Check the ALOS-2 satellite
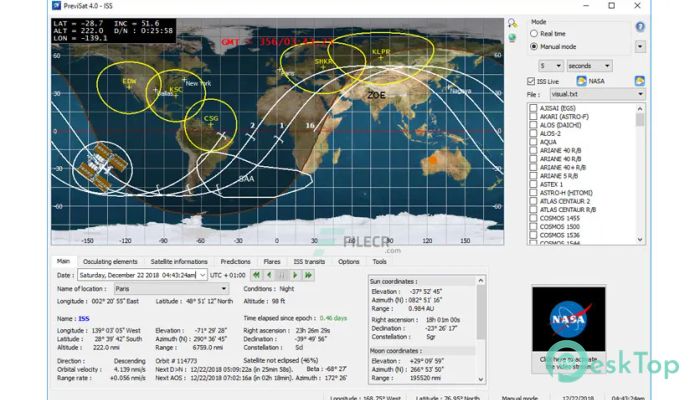This screenshot has height=400, width=700. [x=533, y=133]
